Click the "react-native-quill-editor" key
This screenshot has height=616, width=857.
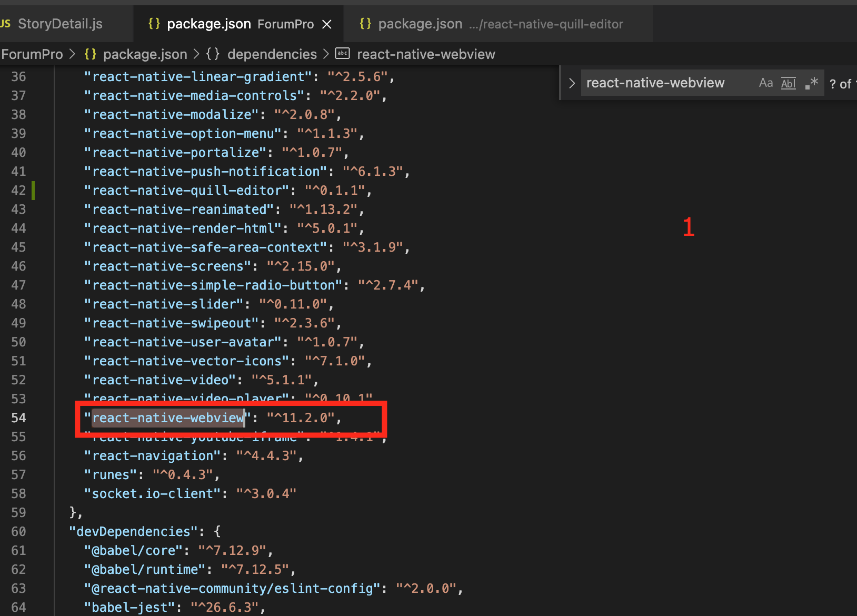[x=187, y=190]
